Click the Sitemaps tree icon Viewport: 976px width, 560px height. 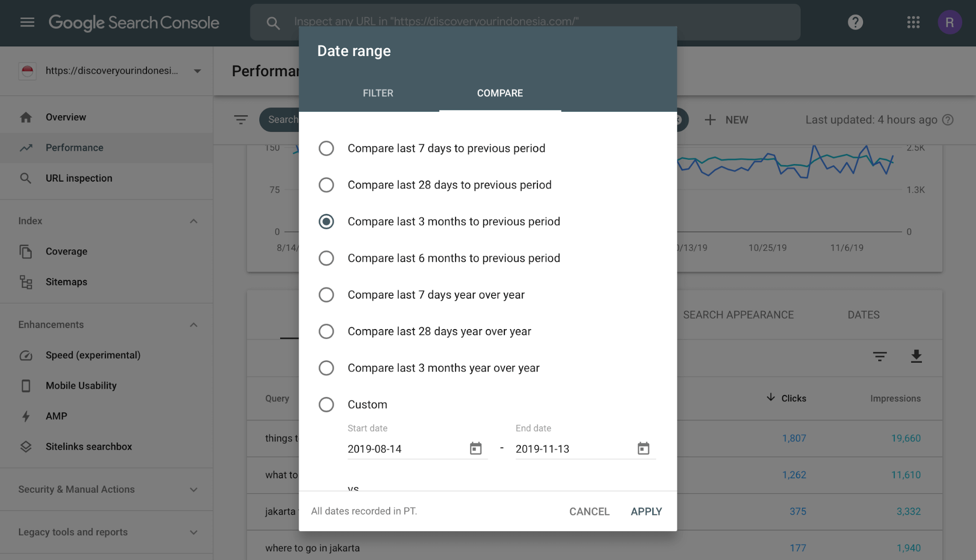[x=26, y=282]
